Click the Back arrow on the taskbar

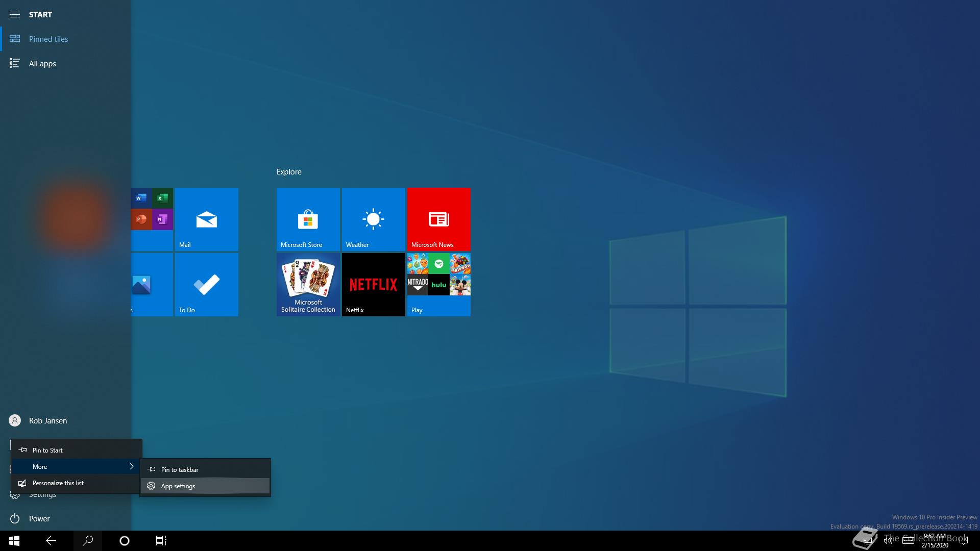click(51, 541)
